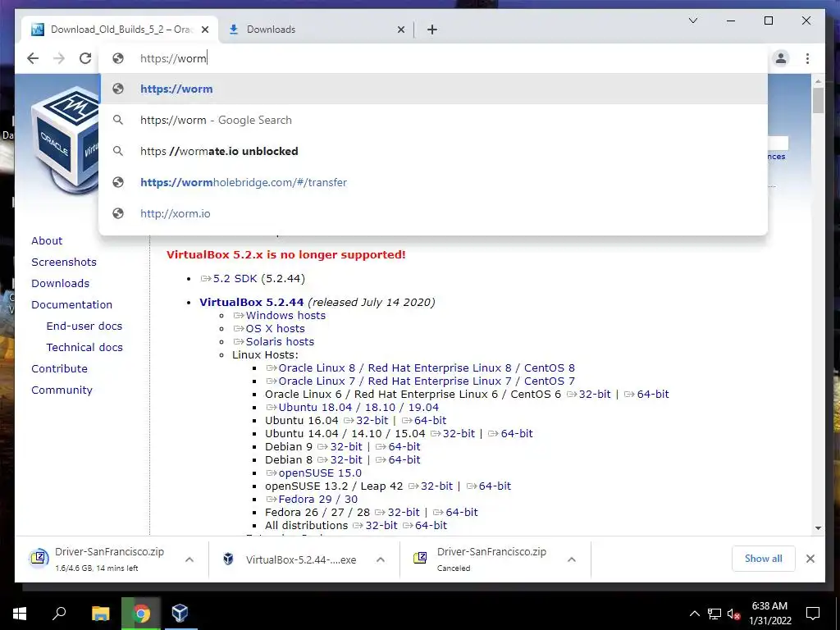Viewport: 840px width, 630px height.
Task: Select 'https://worm - Google Search' suggestion
Action: [x=434, y=120]
